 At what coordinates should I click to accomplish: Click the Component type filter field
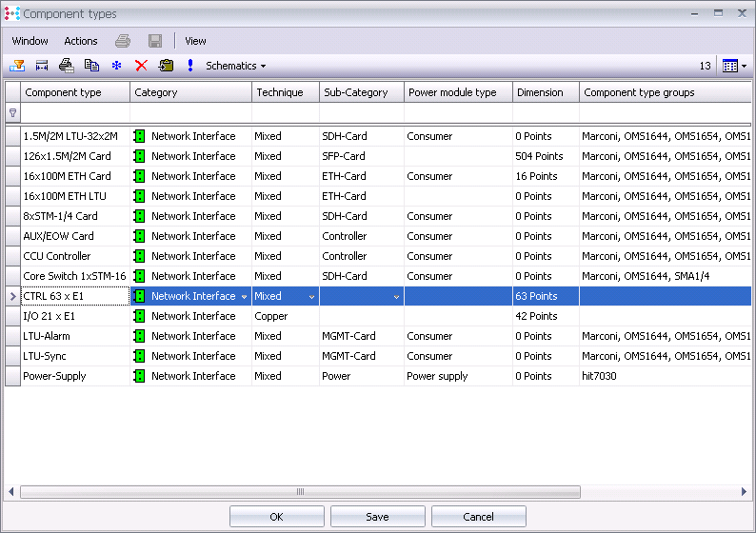pos(74,112)
